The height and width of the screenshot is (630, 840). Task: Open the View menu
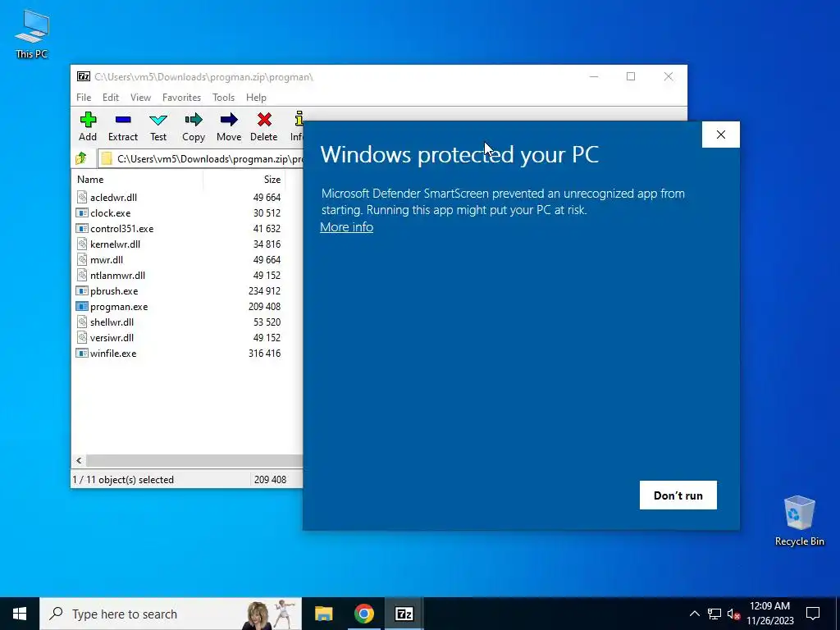(140, 98)
